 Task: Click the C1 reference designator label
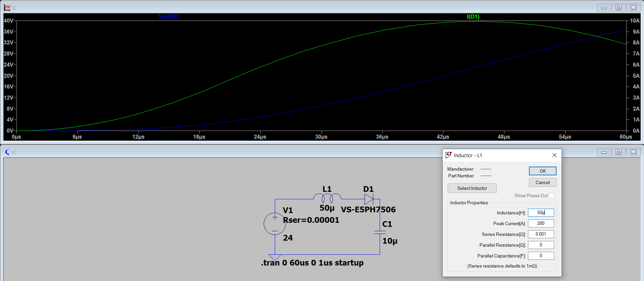click(x=387, y=224)
